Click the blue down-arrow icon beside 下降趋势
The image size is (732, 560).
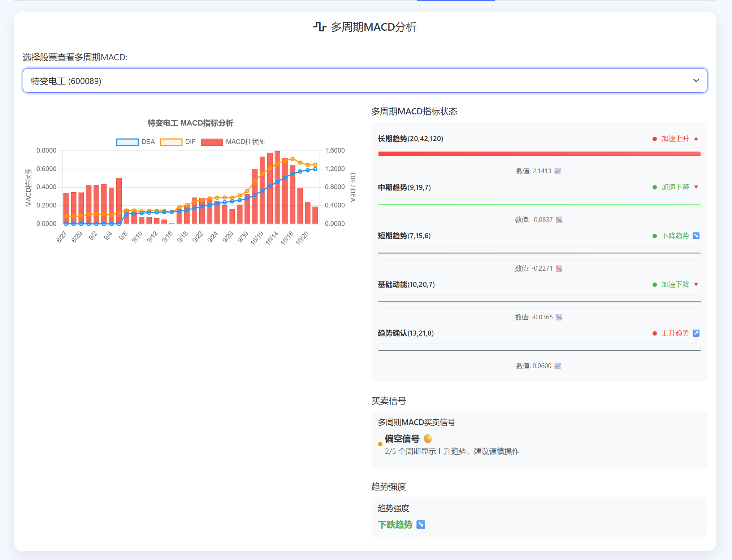click(696, 236)
